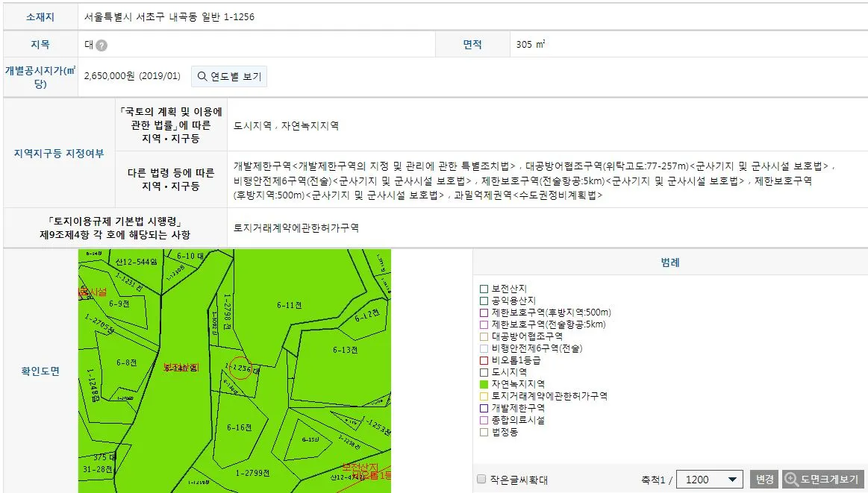Image resolution: width=868 pixels, height=493 pixels.
Task: Open the 축척 scale dropdown showing 1200
Action: [x=710, y=480]
